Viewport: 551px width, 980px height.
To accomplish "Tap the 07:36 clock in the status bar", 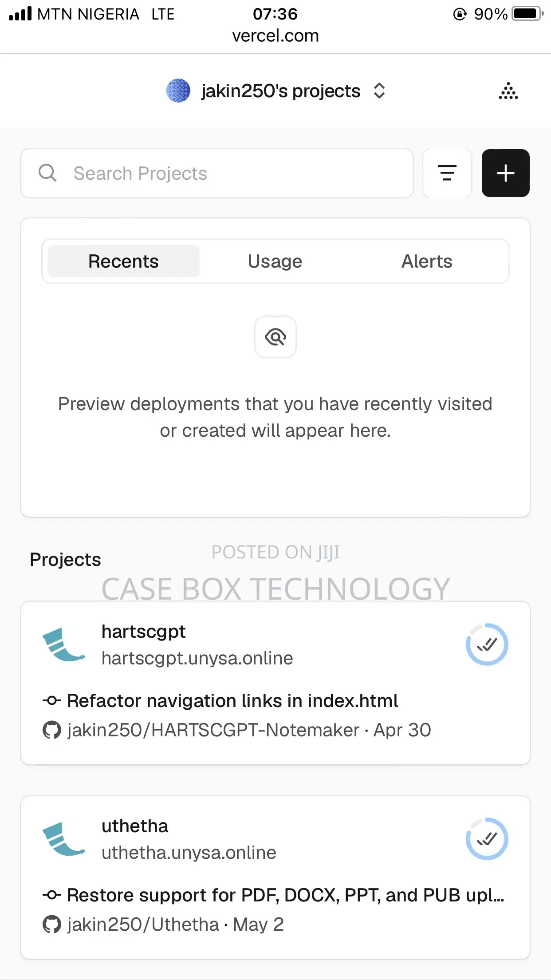I will point(275,14).
